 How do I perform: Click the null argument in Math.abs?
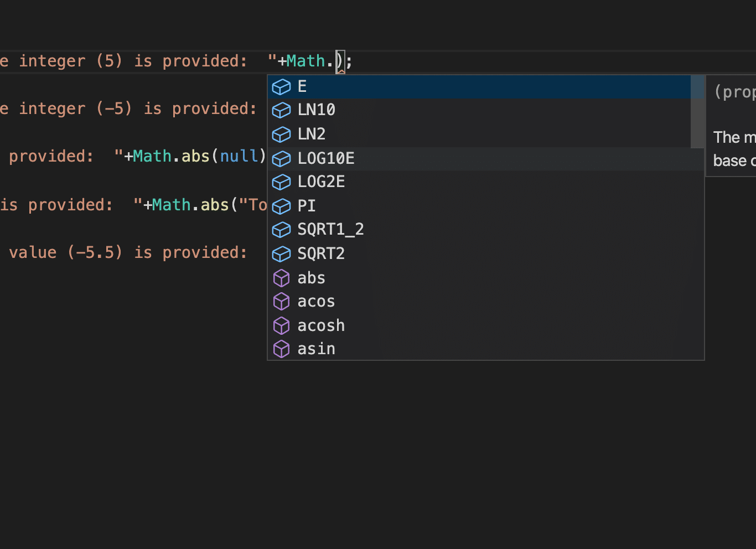pos(239,156)
